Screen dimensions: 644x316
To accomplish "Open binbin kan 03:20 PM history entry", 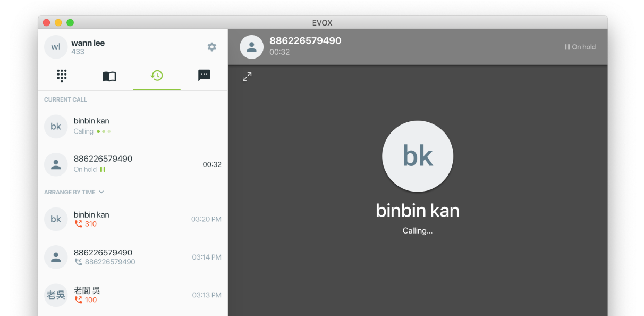I will pyautogui.click(x=133, y=219).
